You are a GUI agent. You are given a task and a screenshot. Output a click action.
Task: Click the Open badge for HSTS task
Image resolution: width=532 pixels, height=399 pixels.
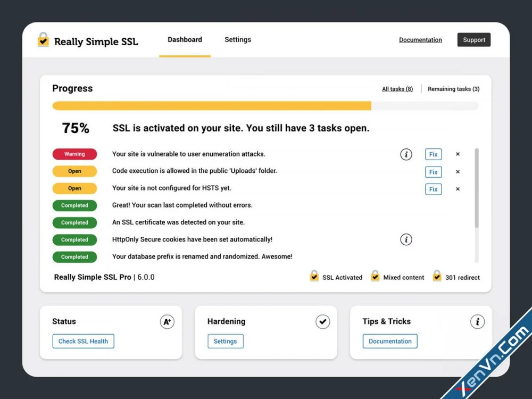click(x=74, y=188)
